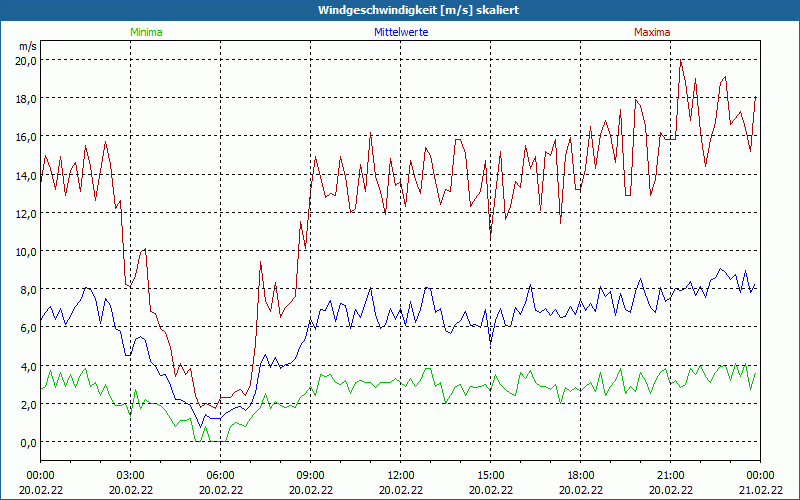Screen dimensions: 800x500
Task: Click the 4,0 y-axis value
Action: [28, 366]
